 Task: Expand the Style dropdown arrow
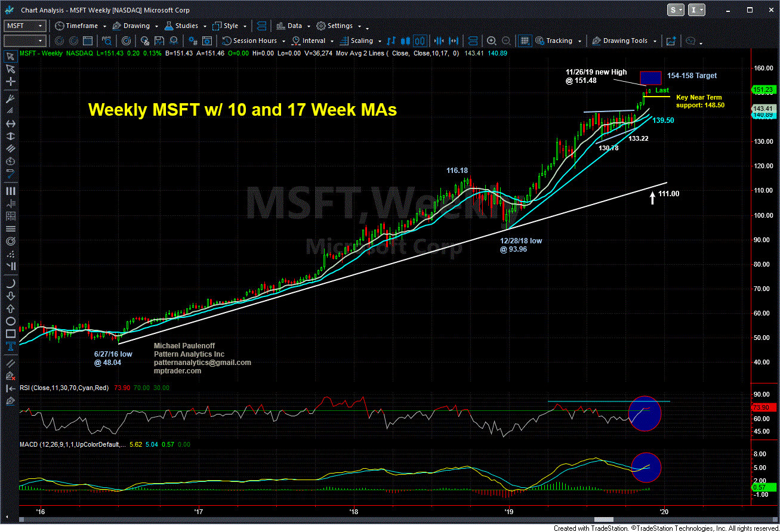[244, 26]
